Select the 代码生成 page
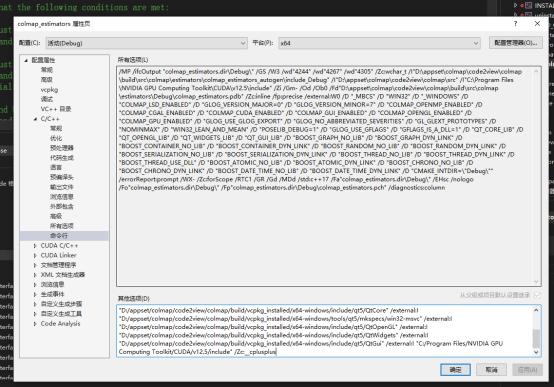The height and width of the screenshot is (387, 554). (61, 158)
